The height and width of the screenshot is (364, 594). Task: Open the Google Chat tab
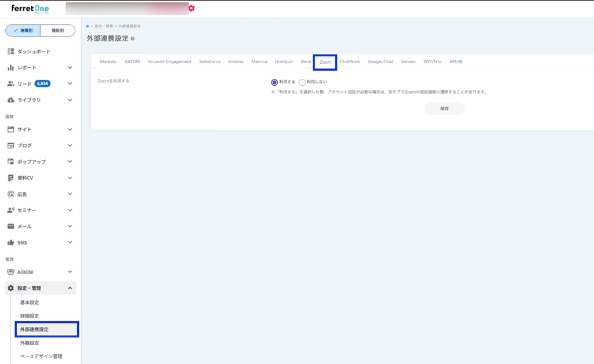380,61
